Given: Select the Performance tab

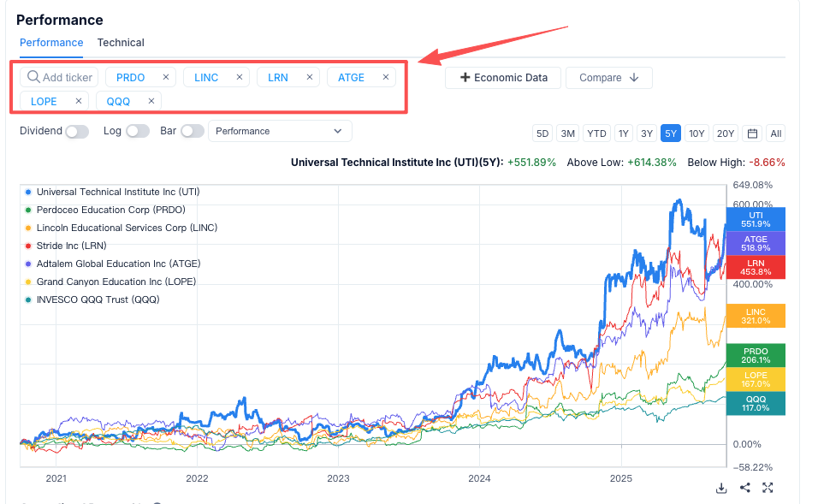Looking at the screenshot, I should [51, 43].
